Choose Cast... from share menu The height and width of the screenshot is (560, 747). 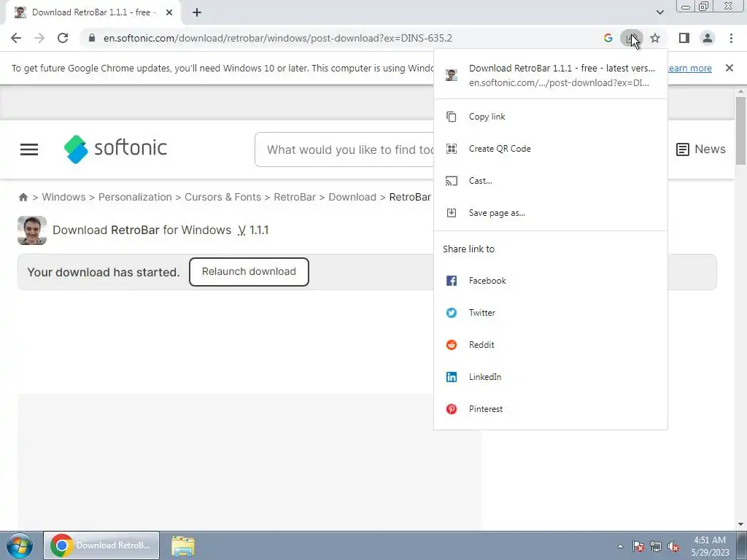coord(551,181)
